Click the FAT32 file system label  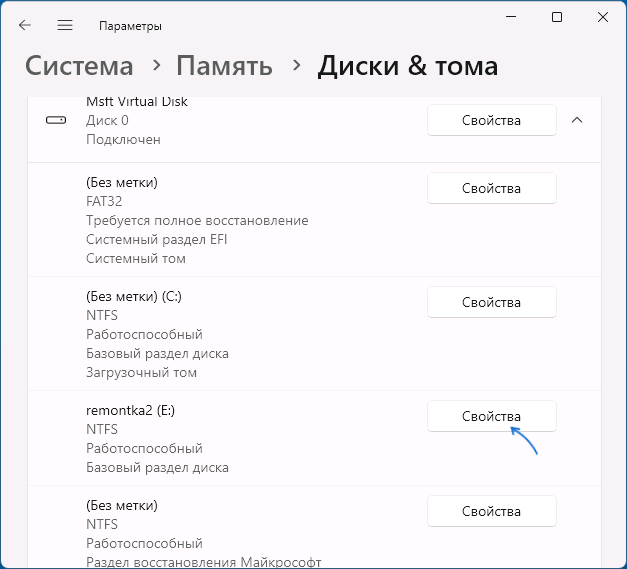tap(104, 201)
